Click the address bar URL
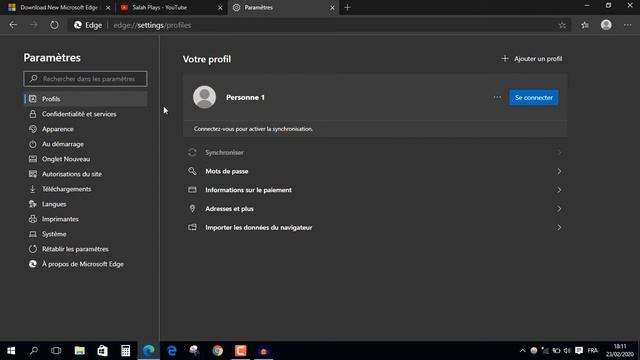The height and width of the screenshot is (360, 640). click(x=152, y=25)
